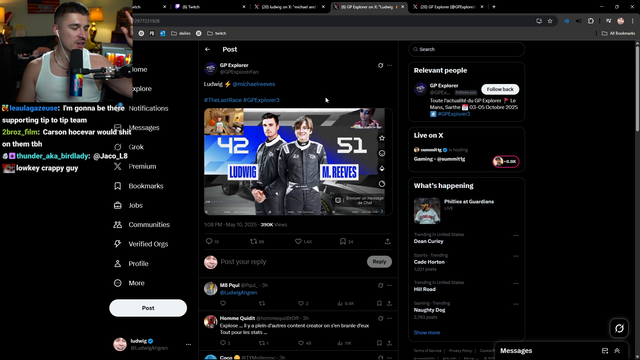Open Premium in sidebar
640x360 pixels.
tap(142, 167)
